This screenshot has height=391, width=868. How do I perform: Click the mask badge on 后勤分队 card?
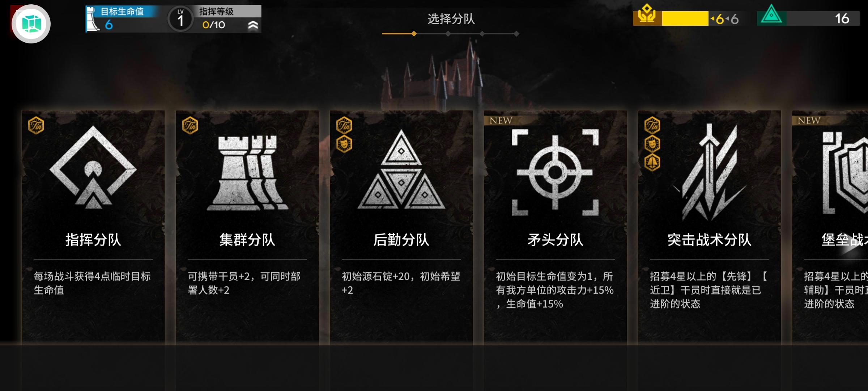coord(344,144)
